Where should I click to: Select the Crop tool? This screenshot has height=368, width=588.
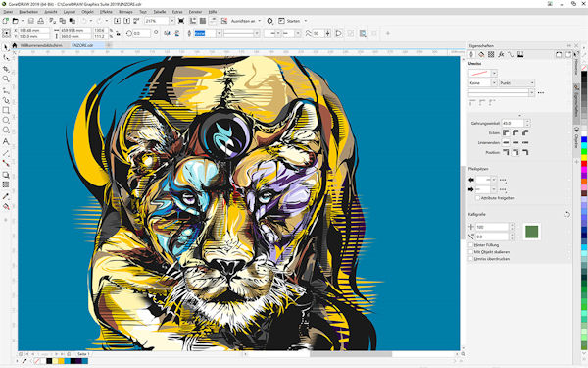(x=6, y=69)
